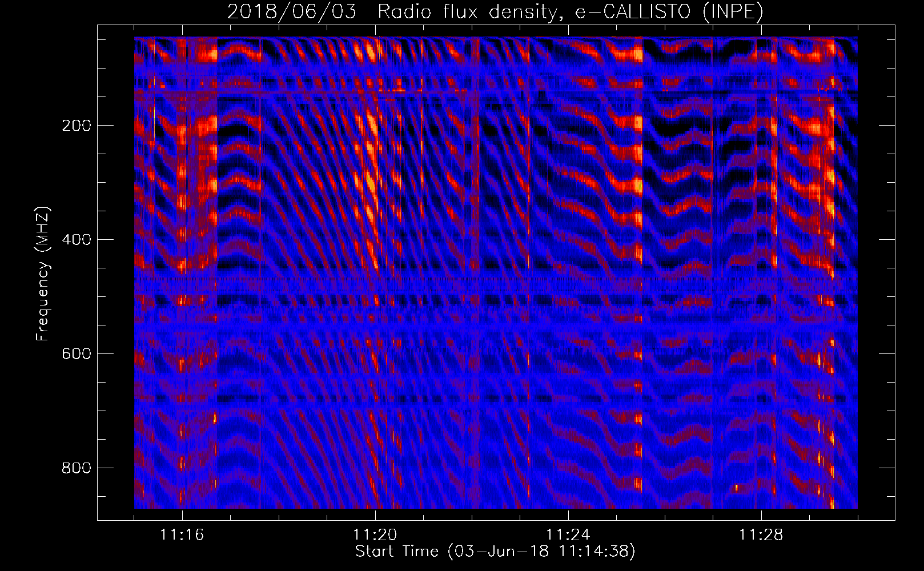This screenshot has width=924, height=571.
Task: Click the 11:24 time tick label
Action: point(568,535)
